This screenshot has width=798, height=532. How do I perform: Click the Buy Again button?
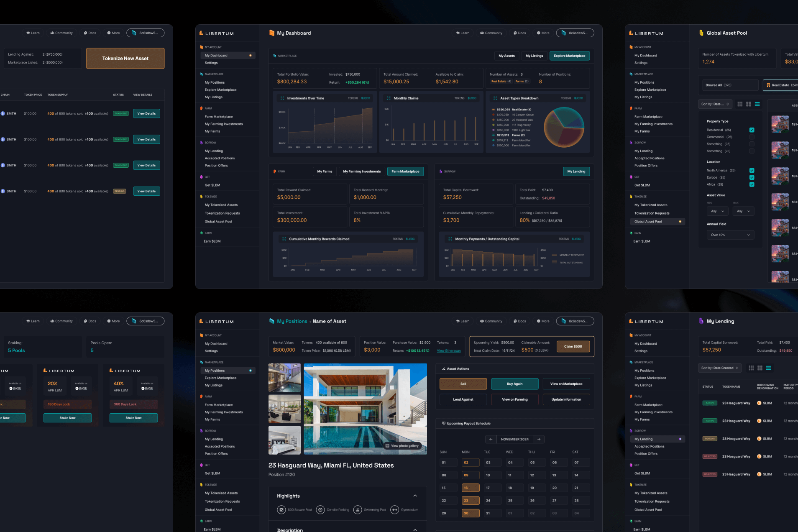[514, 384]
